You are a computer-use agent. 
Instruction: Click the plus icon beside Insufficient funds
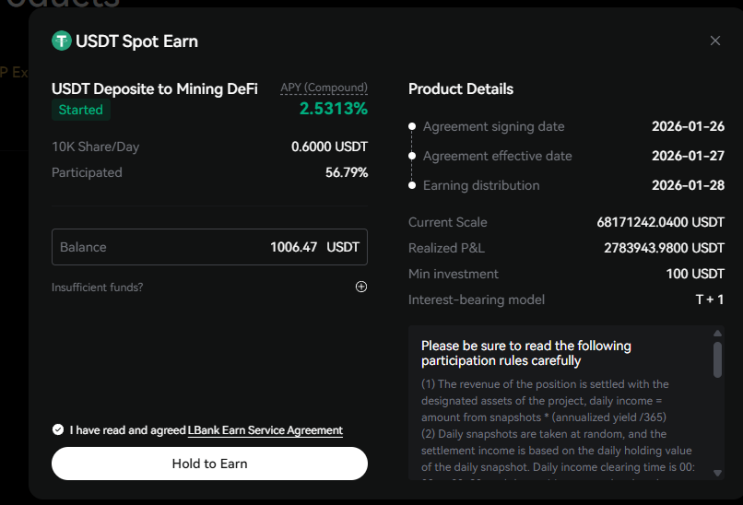point(361,287)
